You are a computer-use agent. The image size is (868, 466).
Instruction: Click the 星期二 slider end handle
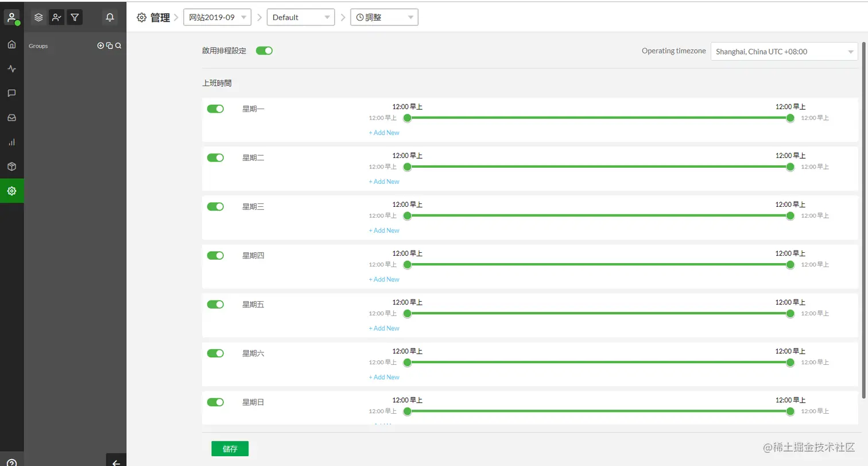[790, 167]
